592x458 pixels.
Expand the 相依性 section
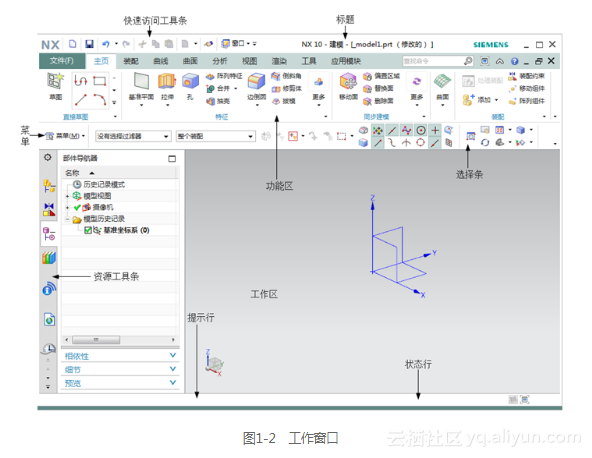(x=120, y=356)
